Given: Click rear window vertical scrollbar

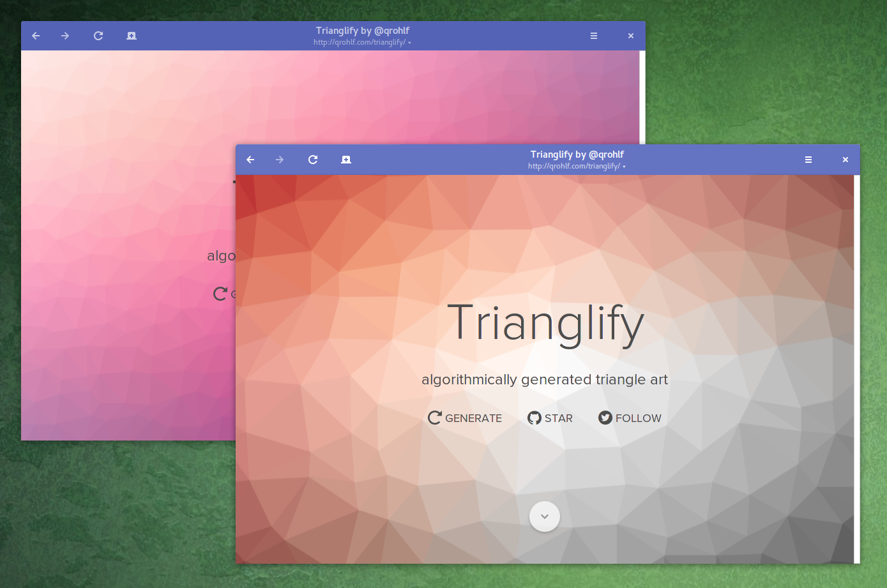Looking at the screenshot, I should 642,98.
